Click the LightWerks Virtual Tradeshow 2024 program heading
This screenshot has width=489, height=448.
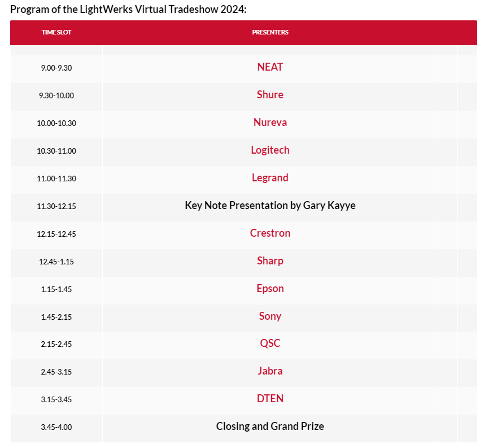coord(128,10)
